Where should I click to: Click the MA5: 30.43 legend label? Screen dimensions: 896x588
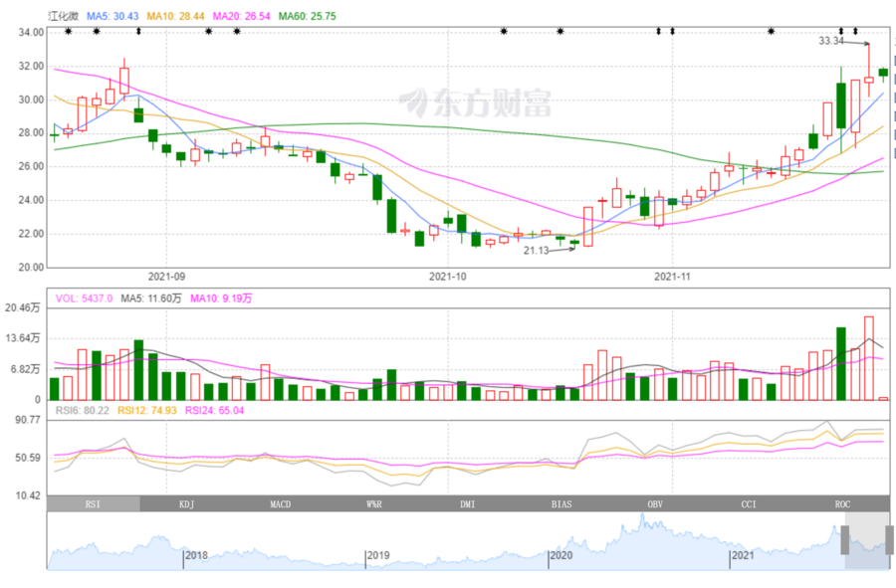click(x=112, y=16)
